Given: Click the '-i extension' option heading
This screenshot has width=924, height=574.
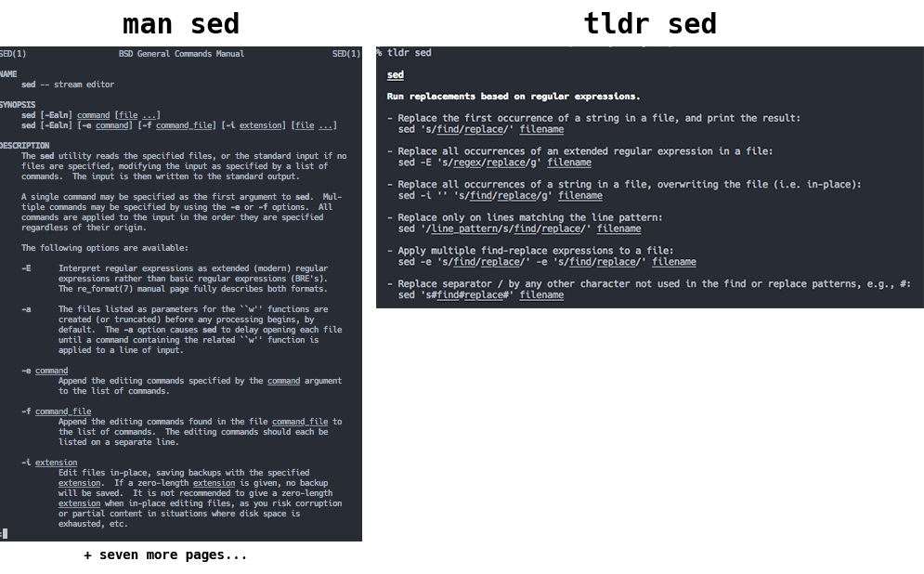Looking at the screenshot, I should coord(49,463).
